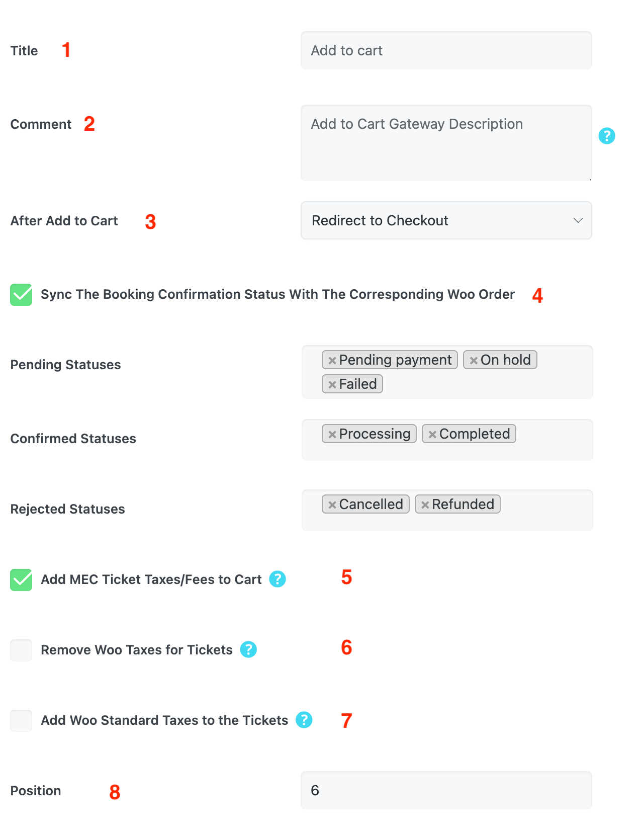Enable Remove Woo Taxes for Tickets
This screenshot has height=835, width=644.
(21, 650)
